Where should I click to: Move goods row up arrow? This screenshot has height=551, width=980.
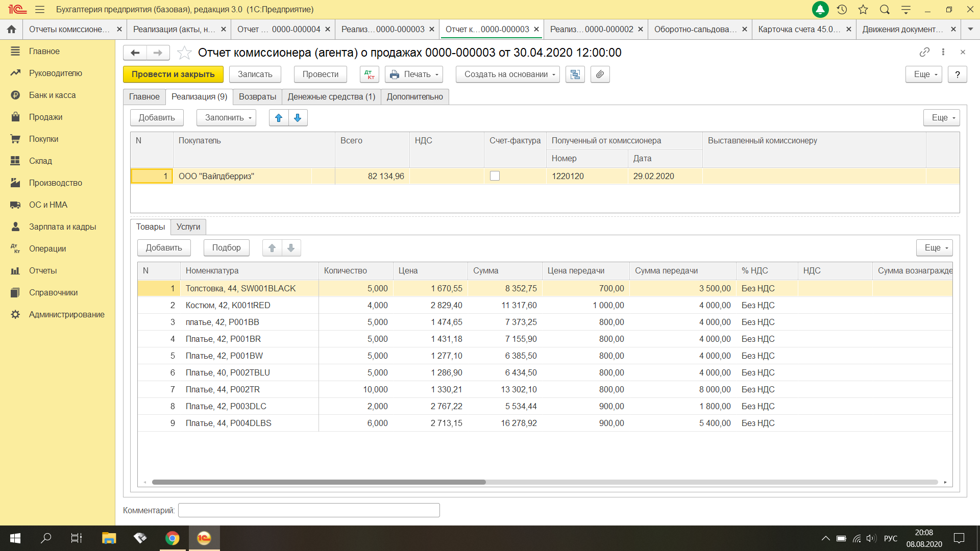[272, 248]
